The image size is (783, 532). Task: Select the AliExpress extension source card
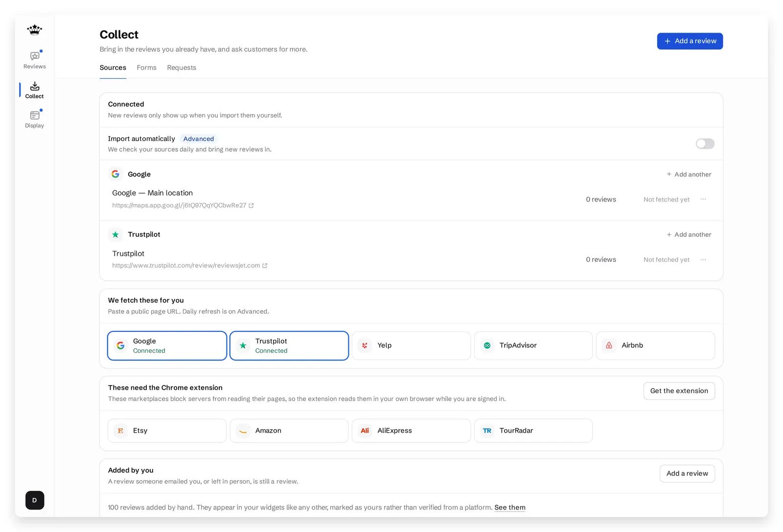411,431
